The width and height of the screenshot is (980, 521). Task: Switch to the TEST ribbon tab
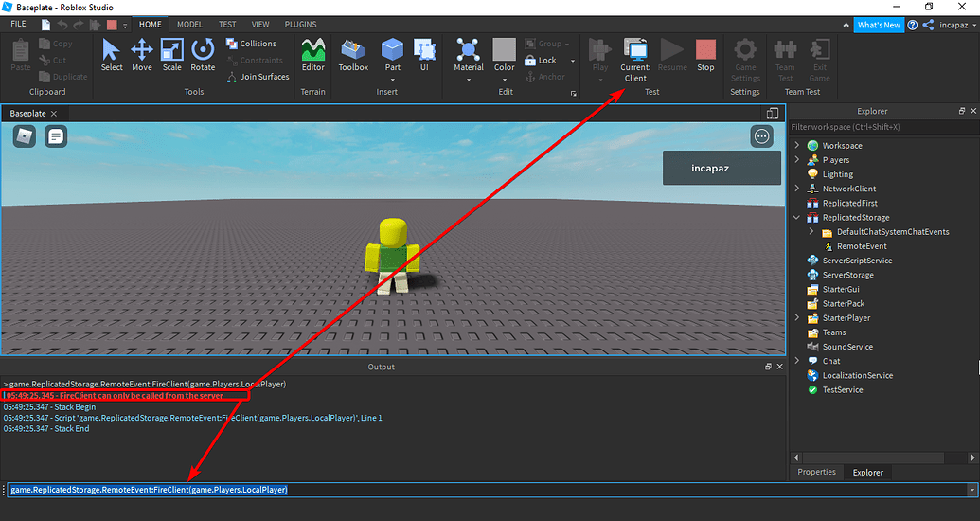click(x=227, y=25)
